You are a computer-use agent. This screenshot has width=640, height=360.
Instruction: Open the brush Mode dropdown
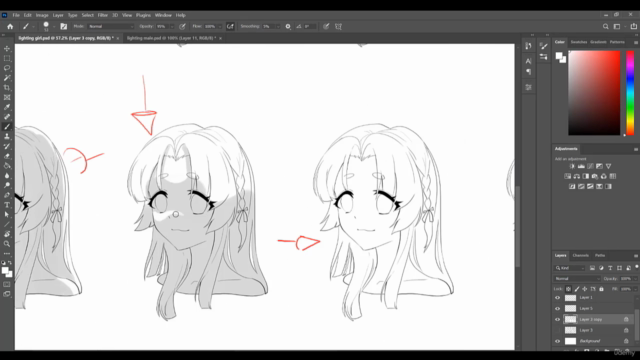pos(111,27)
